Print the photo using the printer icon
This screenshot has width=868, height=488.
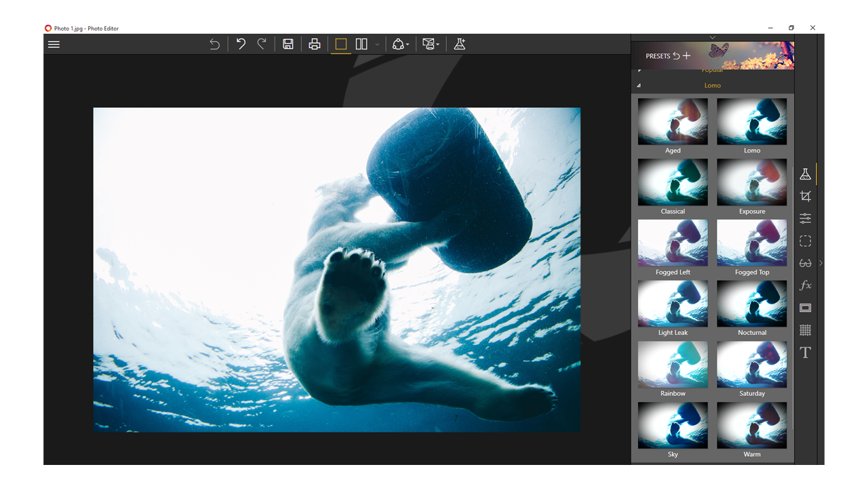coord(315,44)
